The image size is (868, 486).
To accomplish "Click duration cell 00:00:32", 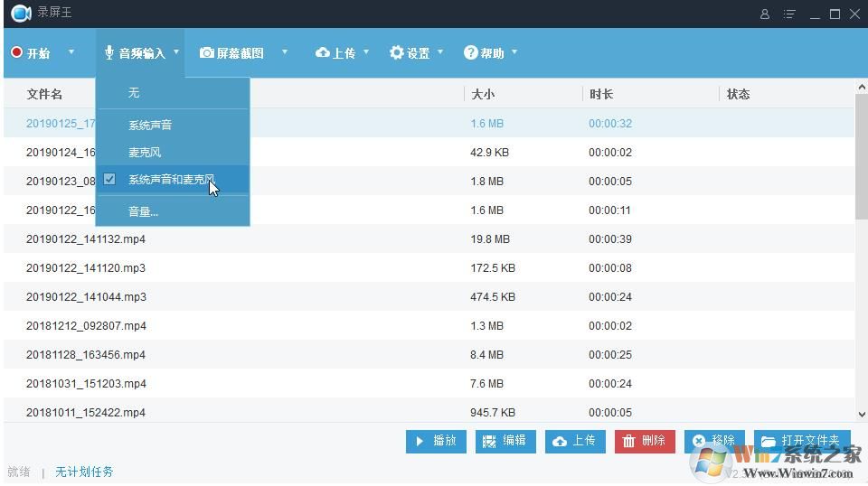I will coord(610,123).
